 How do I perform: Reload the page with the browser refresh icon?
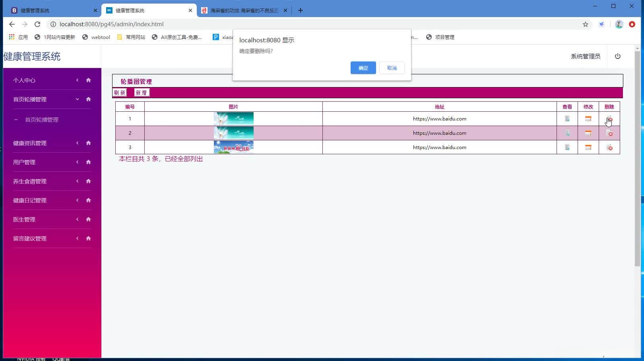(x=37, y=24)
